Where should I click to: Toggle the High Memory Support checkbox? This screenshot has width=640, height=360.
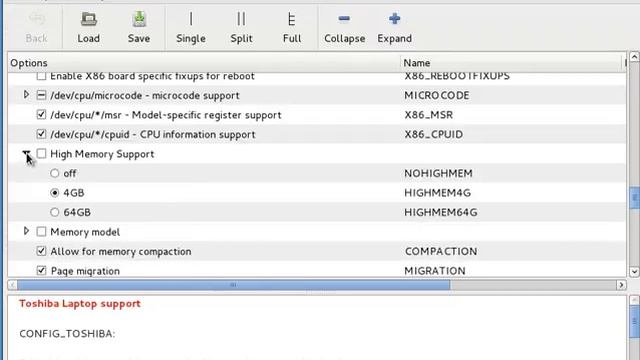pyautogui.click(x=41, y=154)
